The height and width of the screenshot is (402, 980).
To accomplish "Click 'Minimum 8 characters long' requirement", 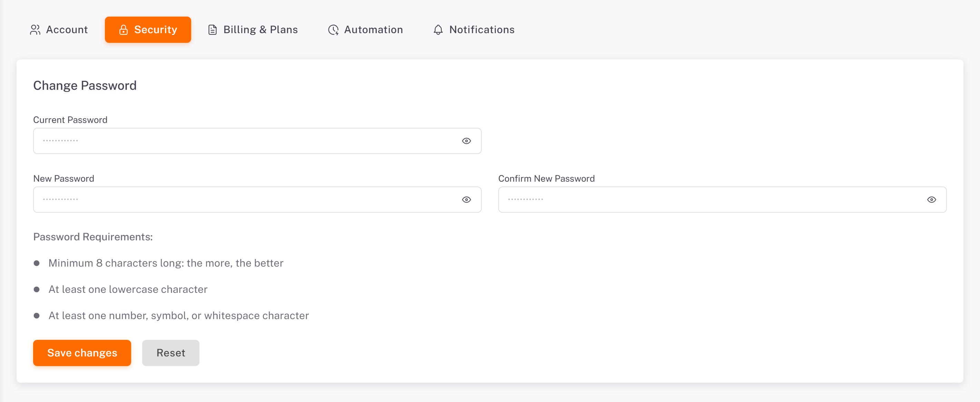I will [166, 263].
